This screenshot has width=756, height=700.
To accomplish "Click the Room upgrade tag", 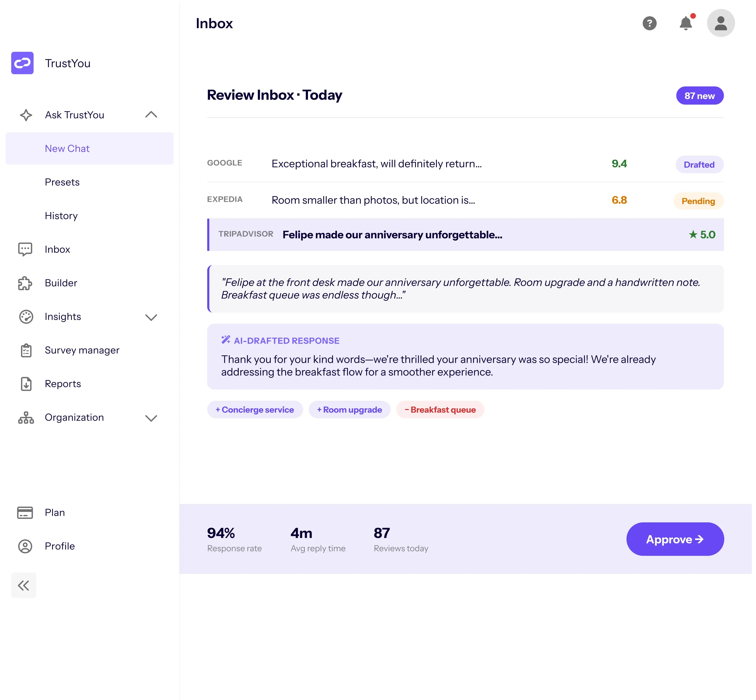I will [x=349, y=409].
